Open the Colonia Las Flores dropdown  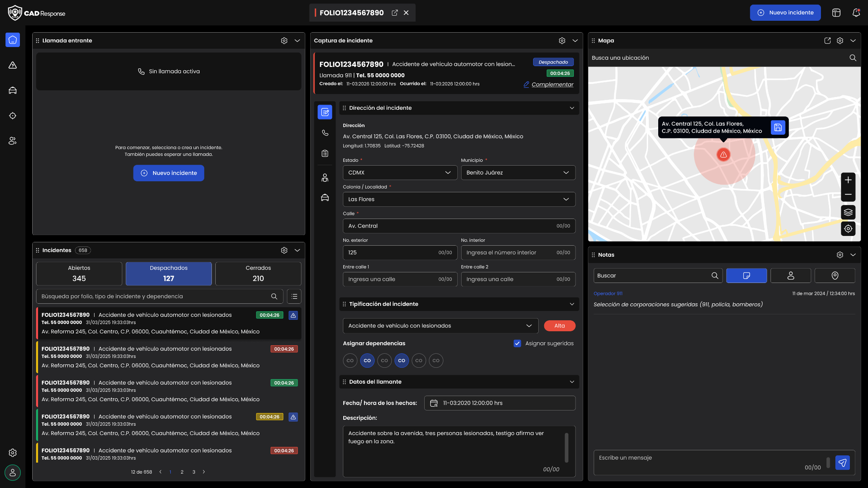(459, 199)
